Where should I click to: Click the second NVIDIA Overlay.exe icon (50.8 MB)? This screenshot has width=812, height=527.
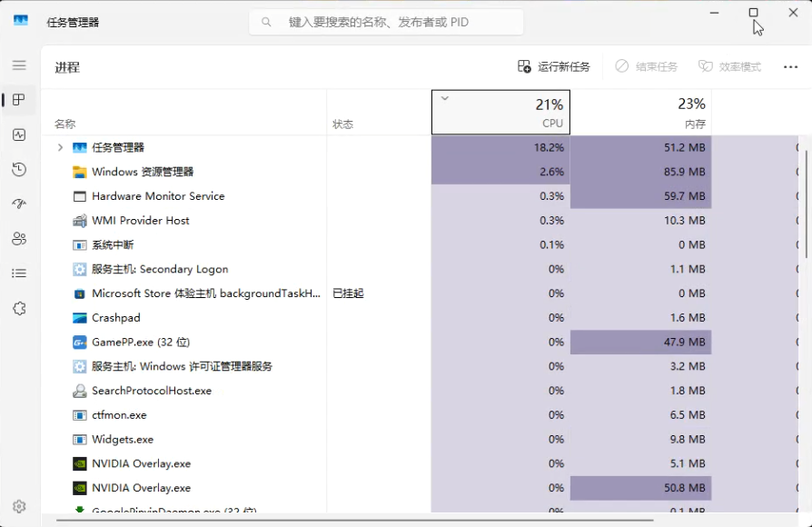tap(79, 488)
